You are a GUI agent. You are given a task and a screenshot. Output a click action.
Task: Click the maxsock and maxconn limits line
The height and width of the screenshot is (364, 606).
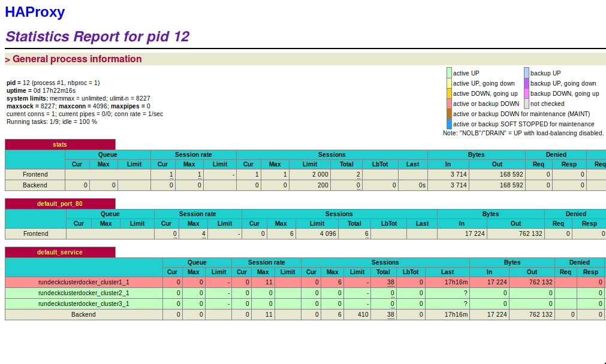point(79,106)
